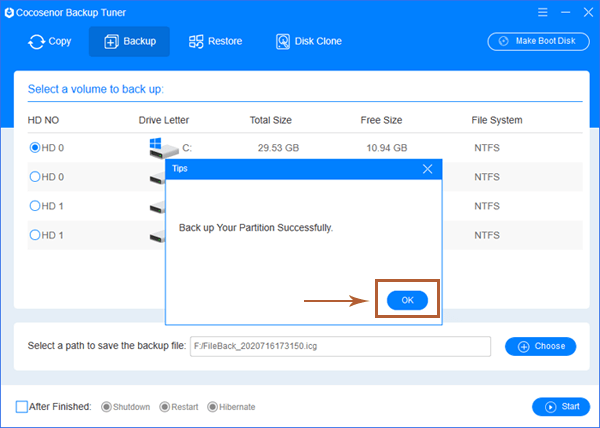This screenshot has height=428, width=600.
Task: Click the Windows drive icon for C:
Action: click(x=164, y=148)
